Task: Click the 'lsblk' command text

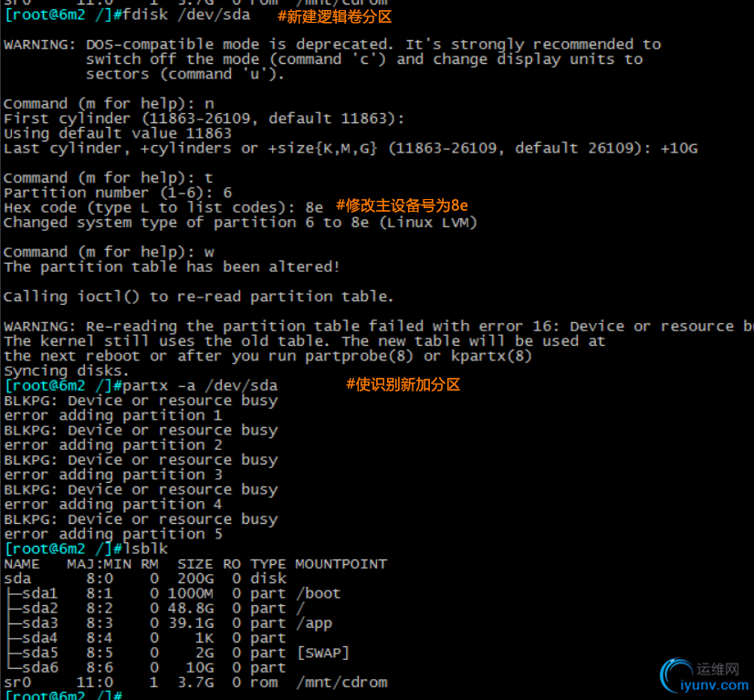Action: click(146, 549)
